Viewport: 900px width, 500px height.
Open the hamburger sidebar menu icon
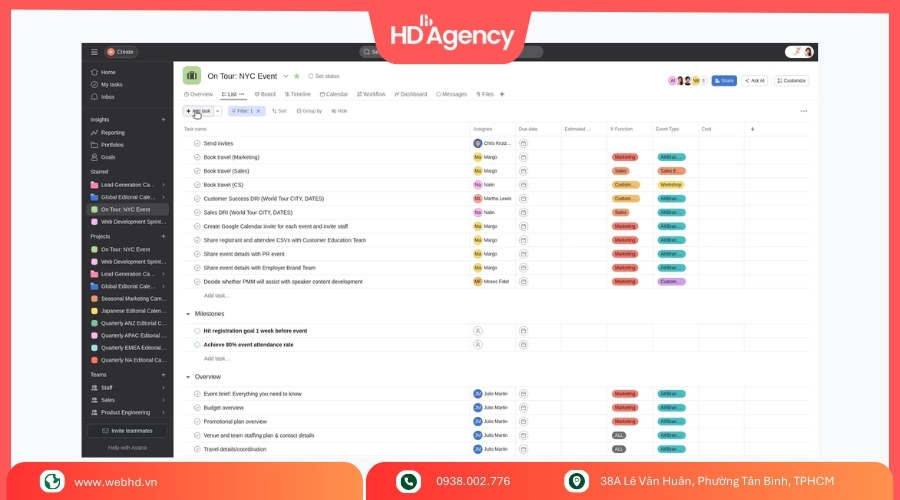click(x=94, y=52)
